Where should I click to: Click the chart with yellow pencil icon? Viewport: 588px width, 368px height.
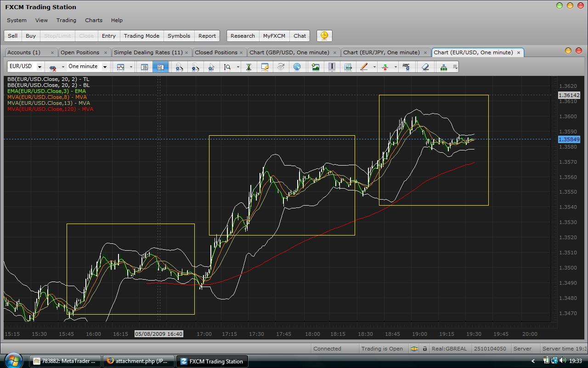coord(265,67)
